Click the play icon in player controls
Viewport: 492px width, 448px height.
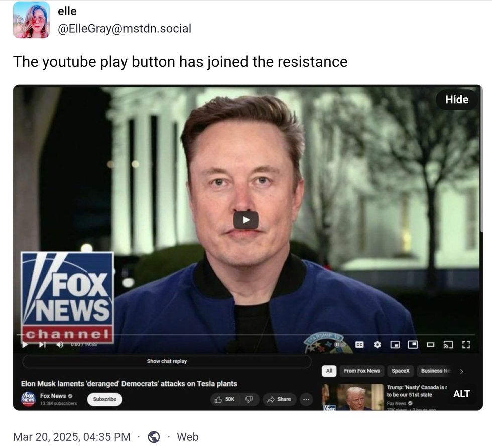point(25,345)
